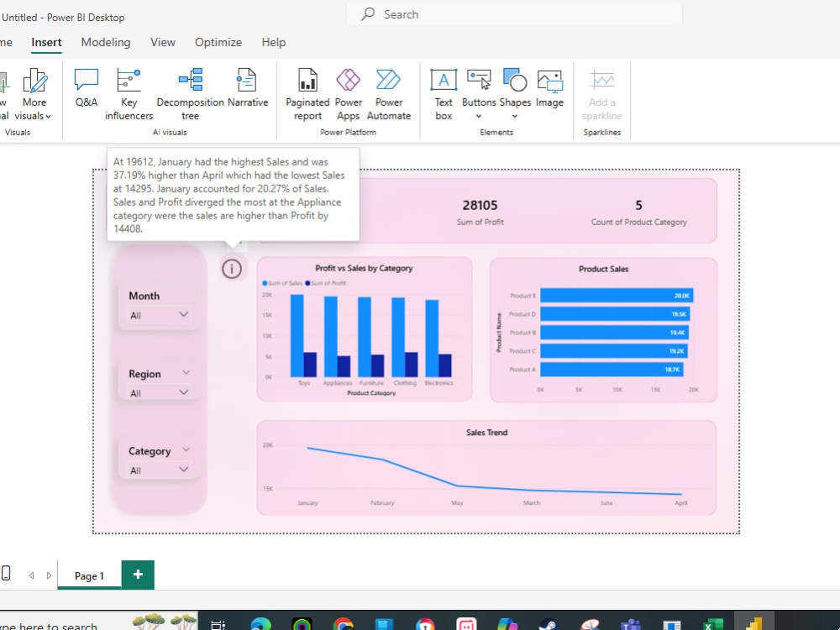The height and width of the screenshot is (630, 840).
Task: Click the Product E bar
Action: tap(617, 295)
